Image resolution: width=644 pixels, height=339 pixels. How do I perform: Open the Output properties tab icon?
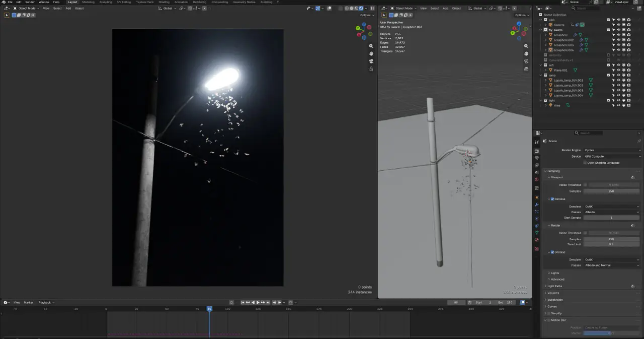[537, 158]
